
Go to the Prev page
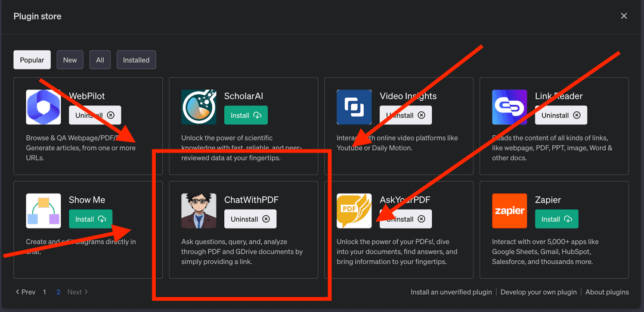26,292
